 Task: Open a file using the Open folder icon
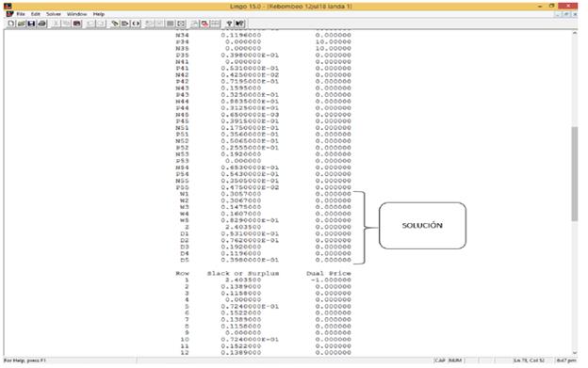(x=22, y=24)
